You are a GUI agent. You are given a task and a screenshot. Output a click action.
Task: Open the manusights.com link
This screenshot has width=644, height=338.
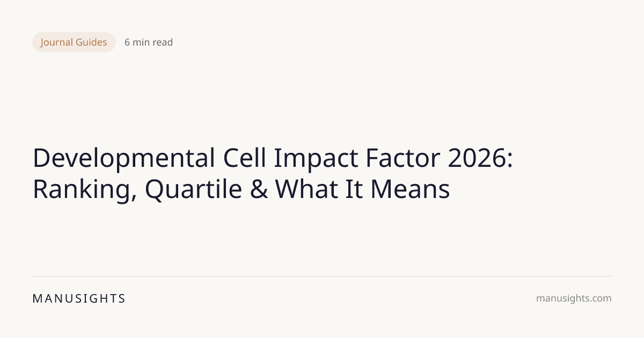point(574,299)
